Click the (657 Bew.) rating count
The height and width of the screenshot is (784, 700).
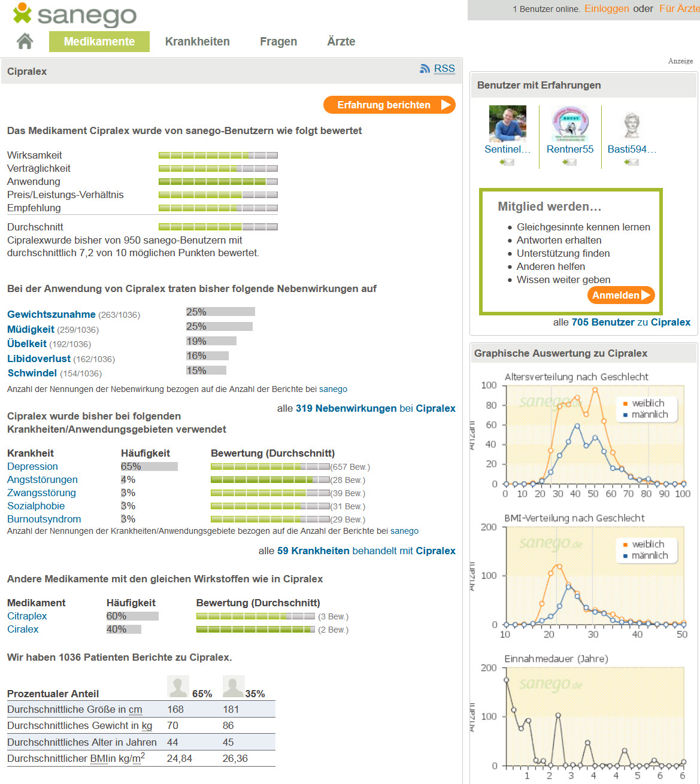pyautogui.click(x=350, y=467)
